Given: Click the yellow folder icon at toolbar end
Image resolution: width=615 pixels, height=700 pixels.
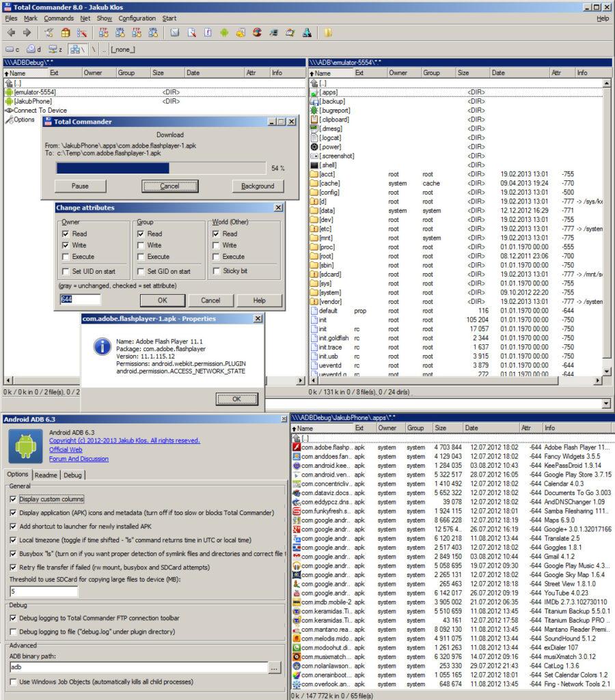Looking at the screenshot, I should coord(328,33).
